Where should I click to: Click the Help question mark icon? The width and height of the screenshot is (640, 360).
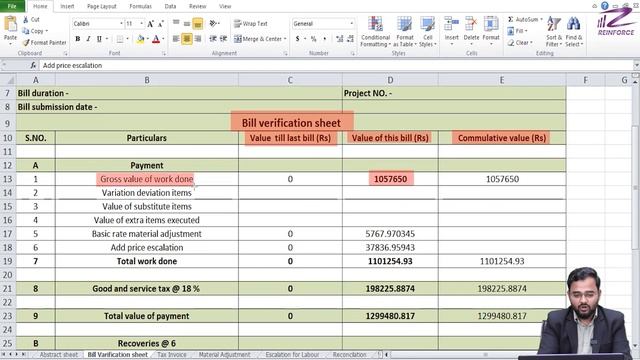pos(604,6)
